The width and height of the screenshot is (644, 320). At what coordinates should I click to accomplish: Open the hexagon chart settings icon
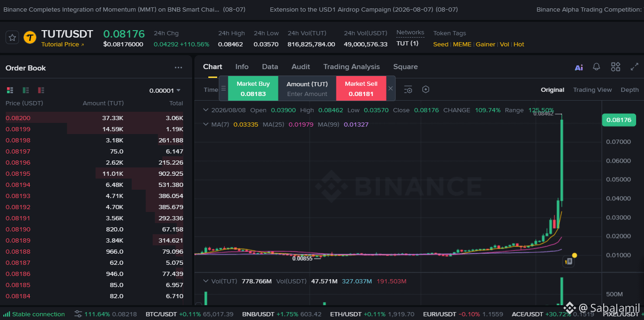pyautogui.click(x=426, y=90)
